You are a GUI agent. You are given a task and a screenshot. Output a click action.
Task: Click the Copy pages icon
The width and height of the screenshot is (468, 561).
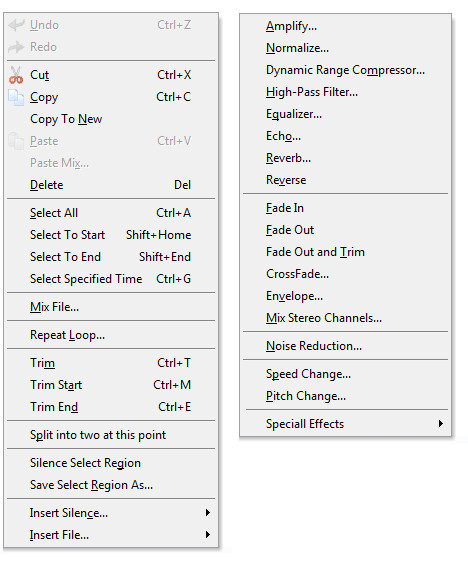[x=16, y=97]
